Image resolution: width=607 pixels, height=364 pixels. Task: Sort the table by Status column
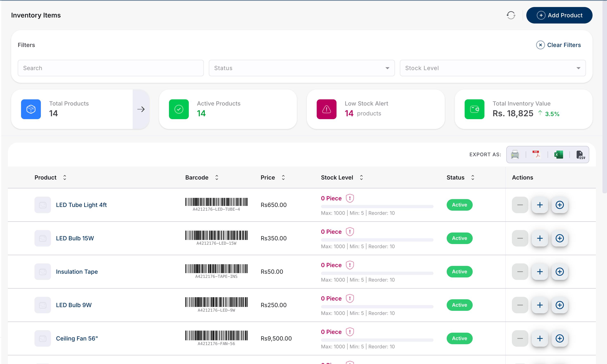(x=473, y=177)
